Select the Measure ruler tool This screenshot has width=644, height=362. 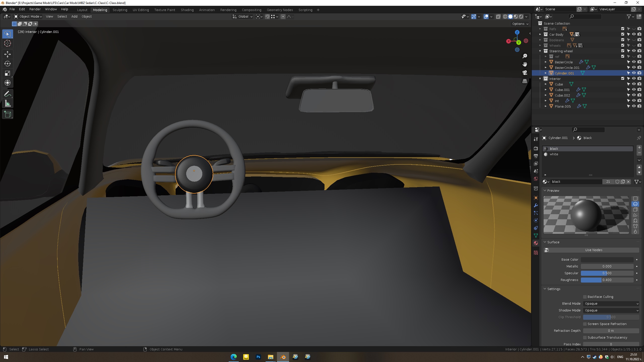pyautogui.click(x=8, y=104)
